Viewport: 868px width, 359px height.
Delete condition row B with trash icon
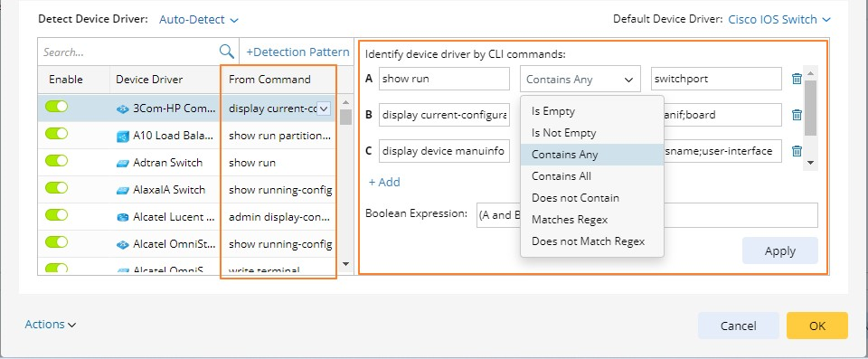pyautogui.click(x=797, y=115)
